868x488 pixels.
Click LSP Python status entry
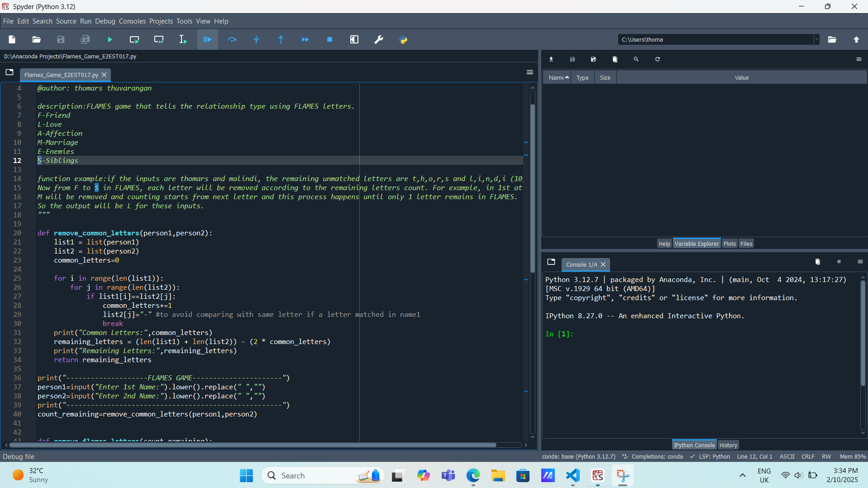(x=710, y=457)
